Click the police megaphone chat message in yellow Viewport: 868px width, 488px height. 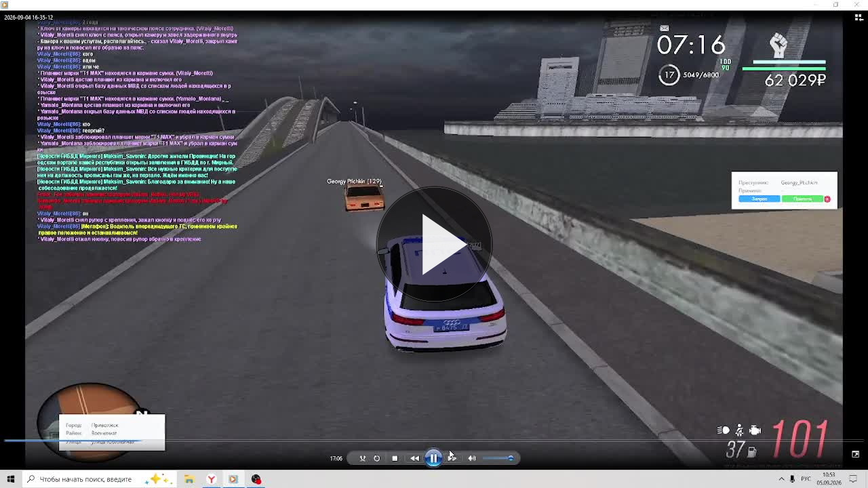click(x=139, y=230)
